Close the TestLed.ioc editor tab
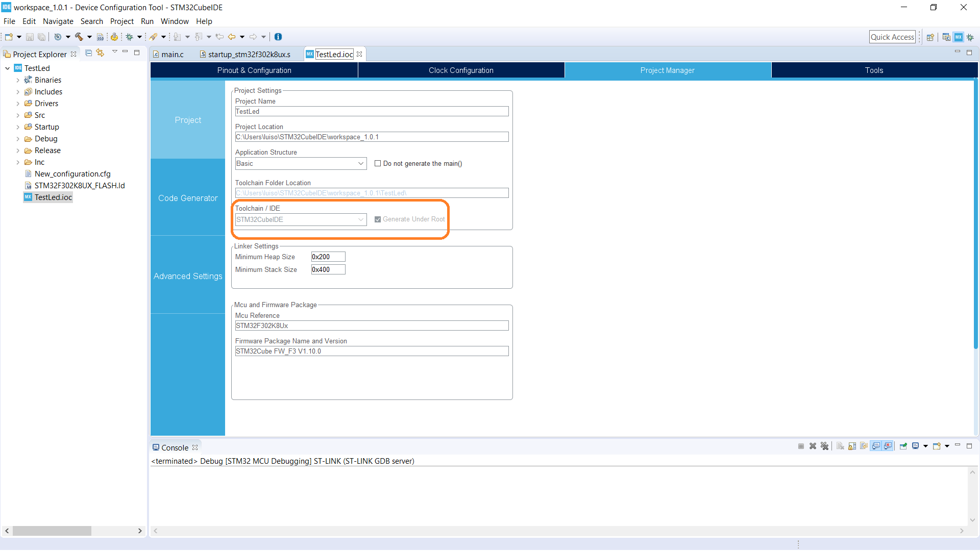Image resolution: width=980 pixels, height=551 pixels. (x=359, y=54)
